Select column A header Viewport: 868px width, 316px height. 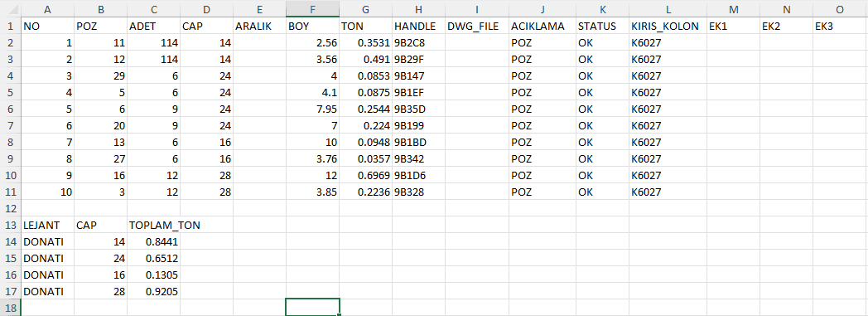[x=47, y=9]
